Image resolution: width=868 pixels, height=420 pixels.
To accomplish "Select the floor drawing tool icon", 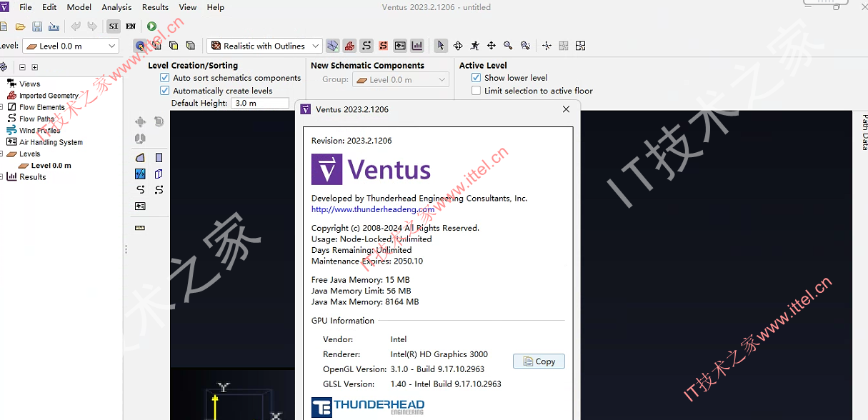I will pyautogui.click(x=140, y=157).
